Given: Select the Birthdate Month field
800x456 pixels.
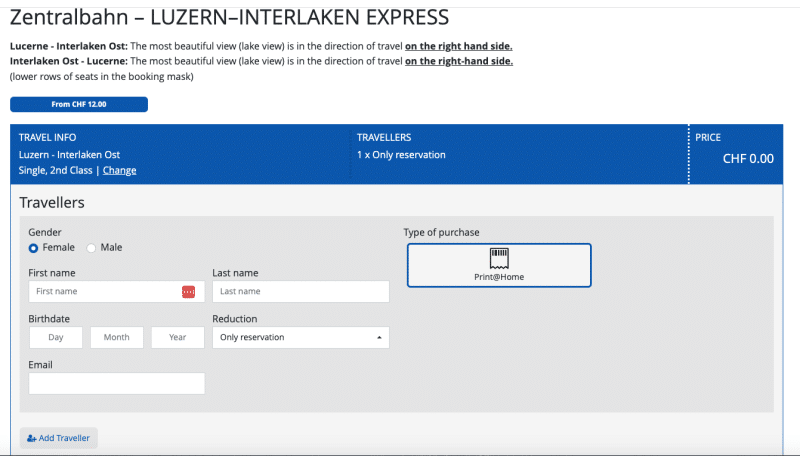Looking at the screenshot, I should pos(117,338).
